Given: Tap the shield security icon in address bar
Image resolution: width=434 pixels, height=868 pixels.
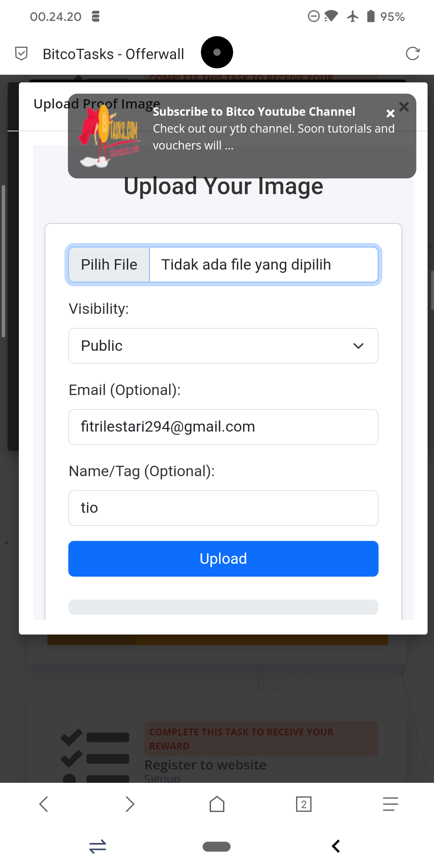Looking at the screenshot, I should pos(21,53).
